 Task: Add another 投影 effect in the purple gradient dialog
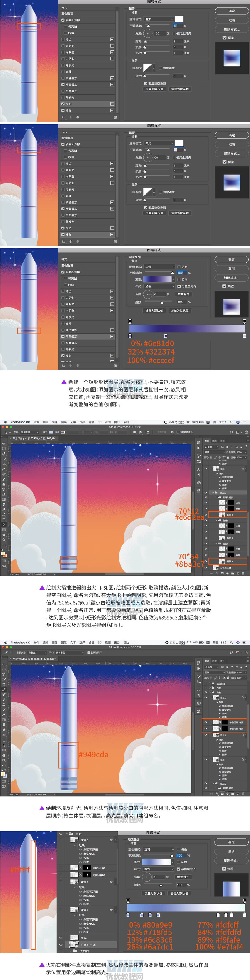coord(112,356)
